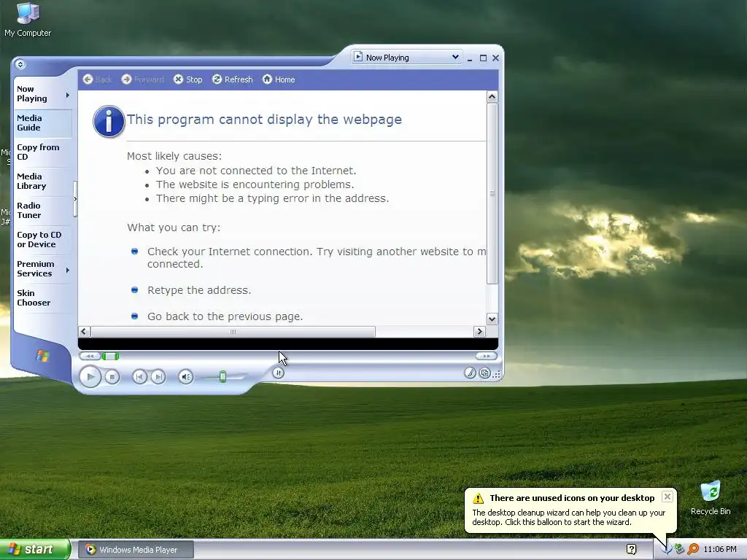Skip to the previous track

(x=139, y=377)
